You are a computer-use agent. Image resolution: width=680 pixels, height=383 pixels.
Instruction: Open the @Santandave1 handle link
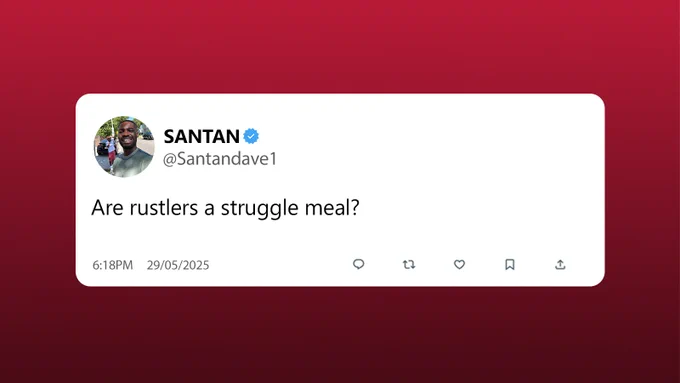tap(220, 159)
